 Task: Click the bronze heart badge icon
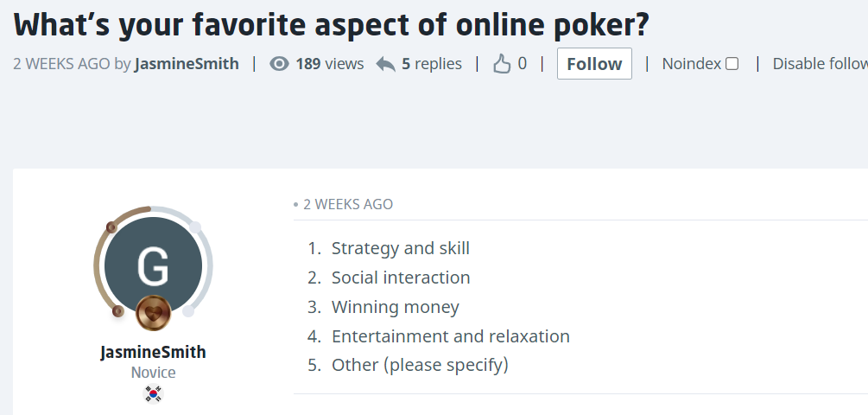[154, 313]
